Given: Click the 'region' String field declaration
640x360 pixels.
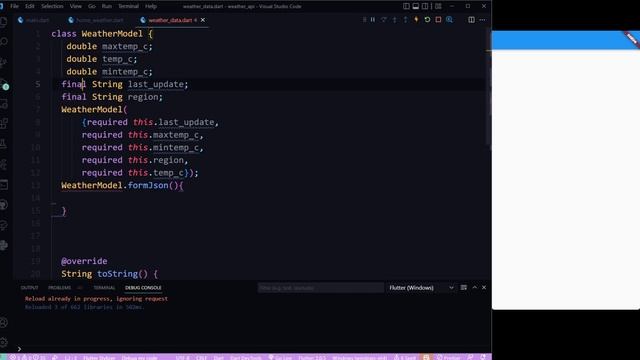Looking at the screenshot, I should pyautogui.click(x=143, y=97).
